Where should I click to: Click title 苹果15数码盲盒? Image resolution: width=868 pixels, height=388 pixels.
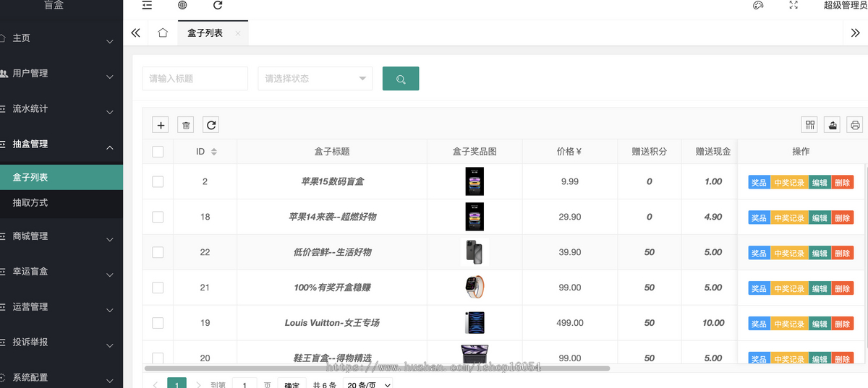click(332, 181)
